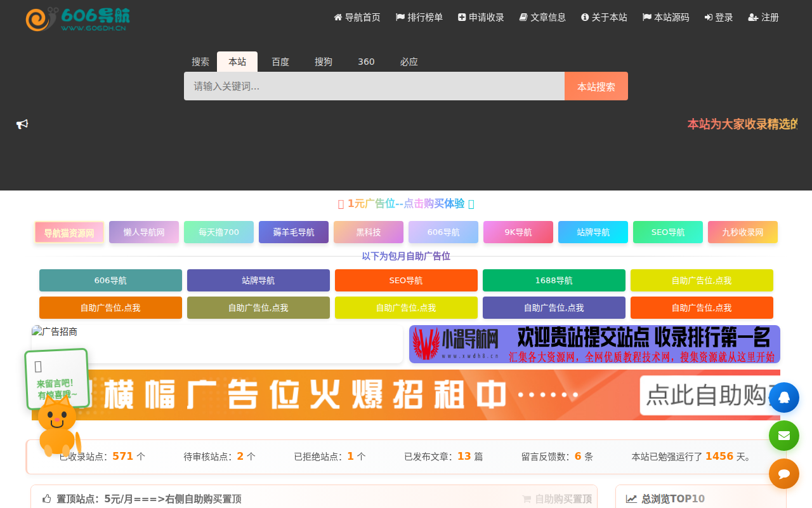Click inside the keyword search input field
Screen dimensions: 812x508
pyautogui.click(x=374, y=86)
